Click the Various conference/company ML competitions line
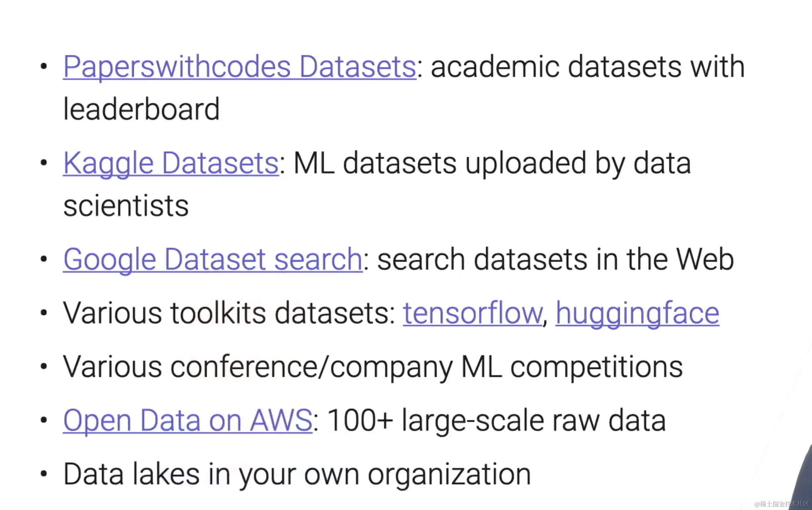812x510 pixels. click(373, 368)
